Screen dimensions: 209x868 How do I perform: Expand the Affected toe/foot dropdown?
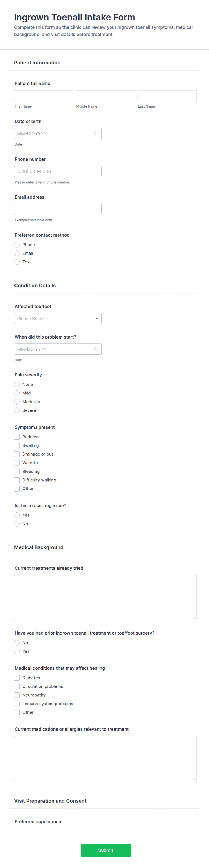pos(58,319)
